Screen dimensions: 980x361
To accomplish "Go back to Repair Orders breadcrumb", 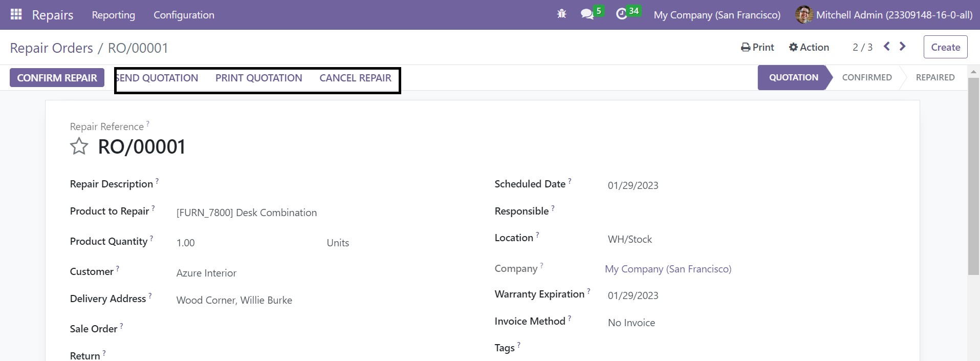I will coord(51,48).
